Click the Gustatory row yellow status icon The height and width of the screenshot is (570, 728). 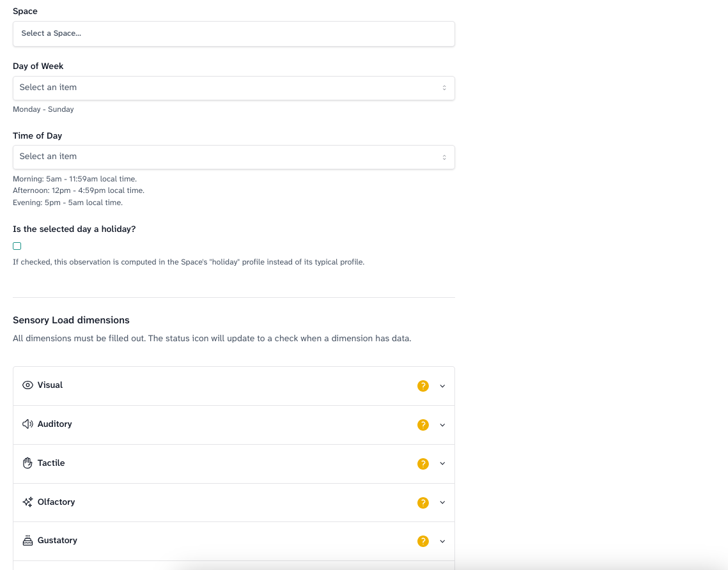pos(422,541)
